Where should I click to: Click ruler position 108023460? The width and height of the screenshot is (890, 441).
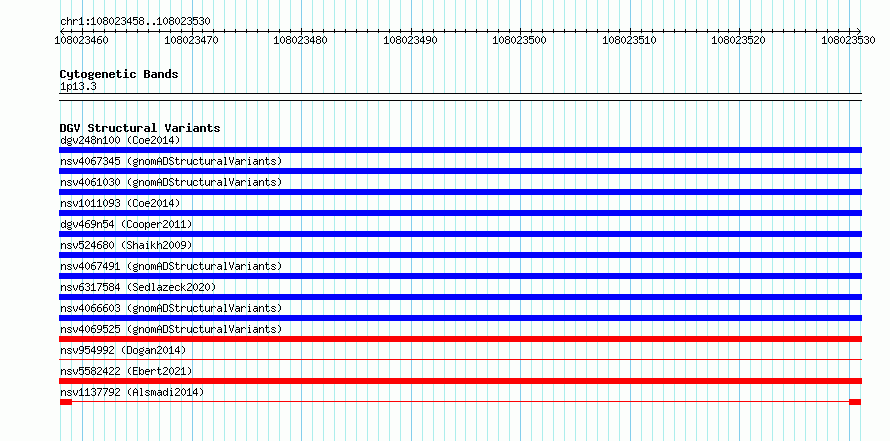pos(82,40)
